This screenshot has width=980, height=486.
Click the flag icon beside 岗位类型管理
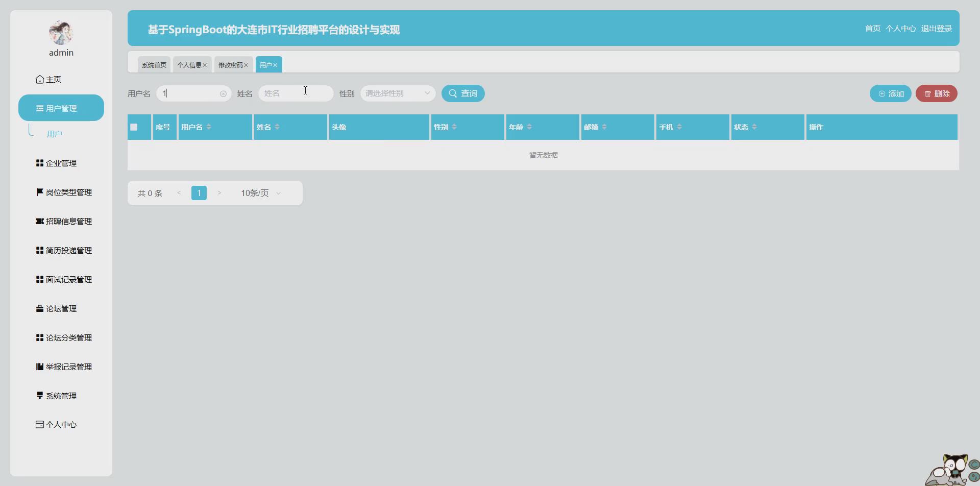coord(40,192)
